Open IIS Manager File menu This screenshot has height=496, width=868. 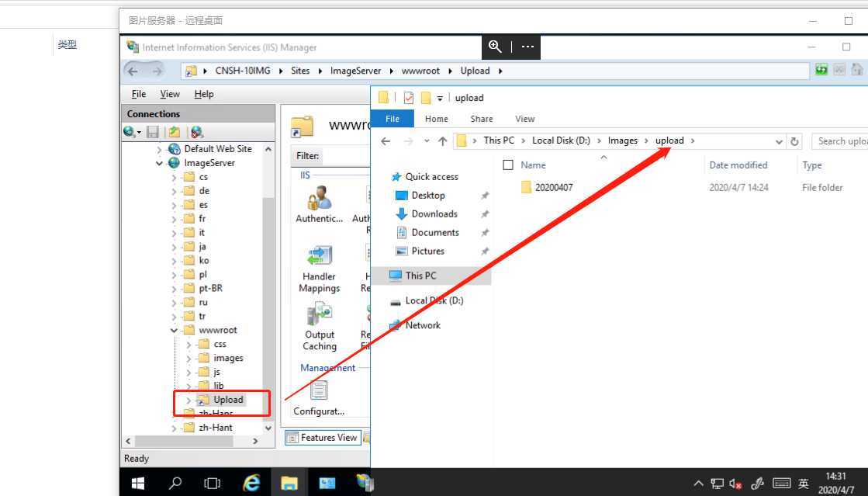pos(138,94)
